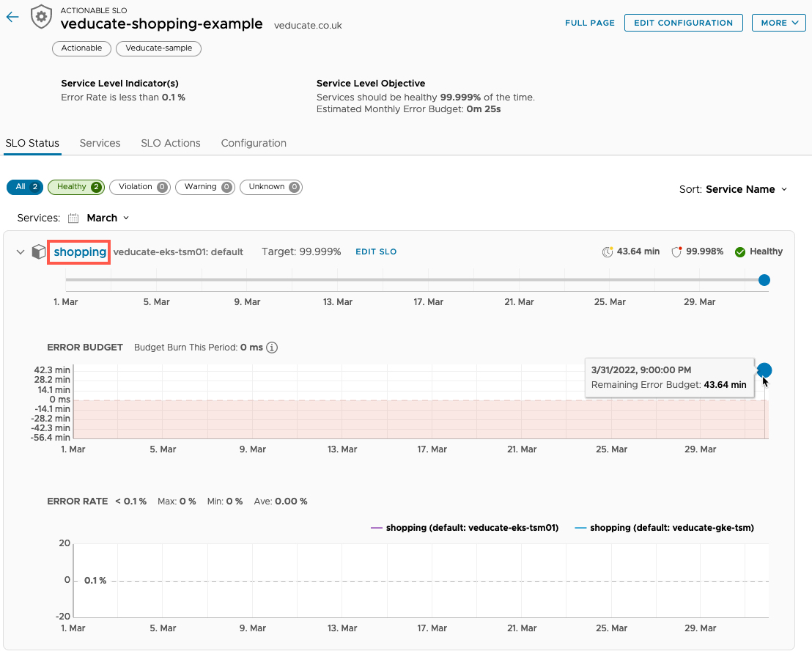Click 'Error Rate is less than 0.1 %' text
The width and height of the screenshot is (812, 654).
[123, 98]
